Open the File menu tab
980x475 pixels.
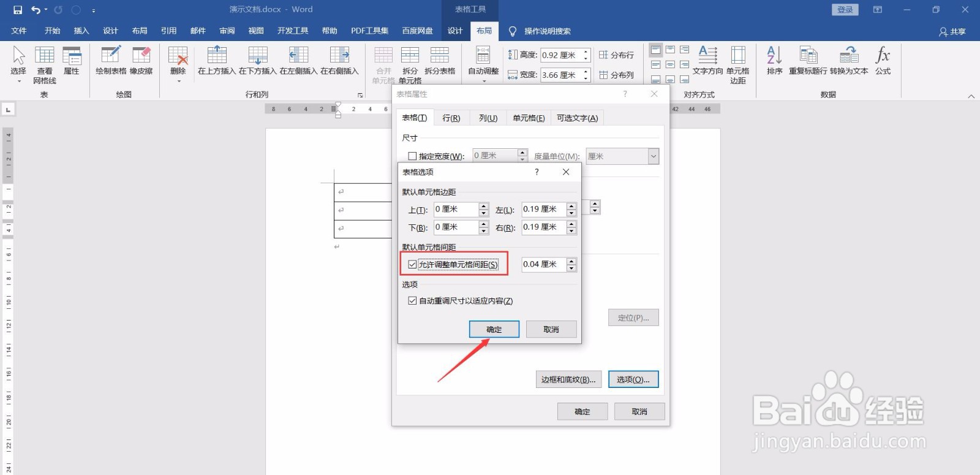(x=19, y=31)
